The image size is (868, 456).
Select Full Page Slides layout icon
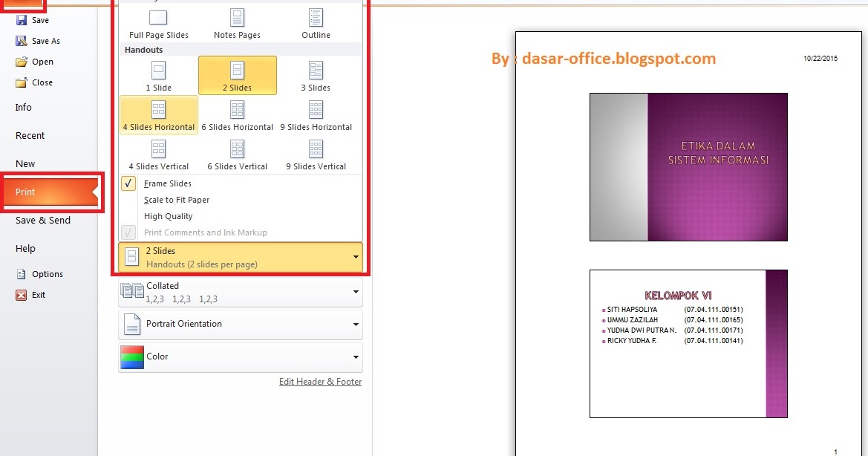pyautogui.click(x=158, y=18)
